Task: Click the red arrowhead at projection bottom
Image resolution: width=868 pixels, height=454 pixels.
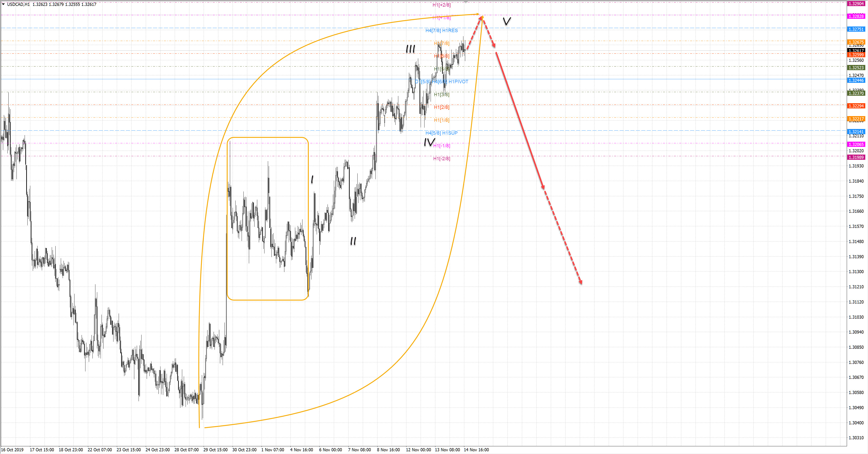Action: coord(581,282)
